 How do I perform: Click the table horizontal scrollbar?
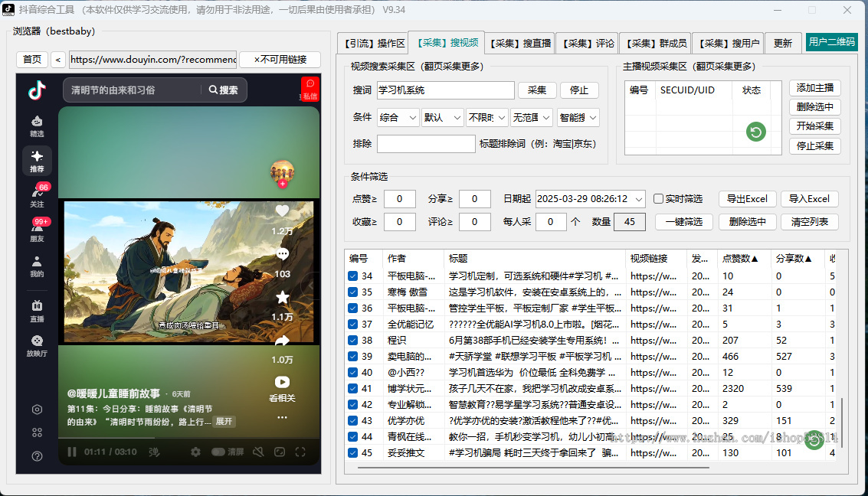click(534, 468)
